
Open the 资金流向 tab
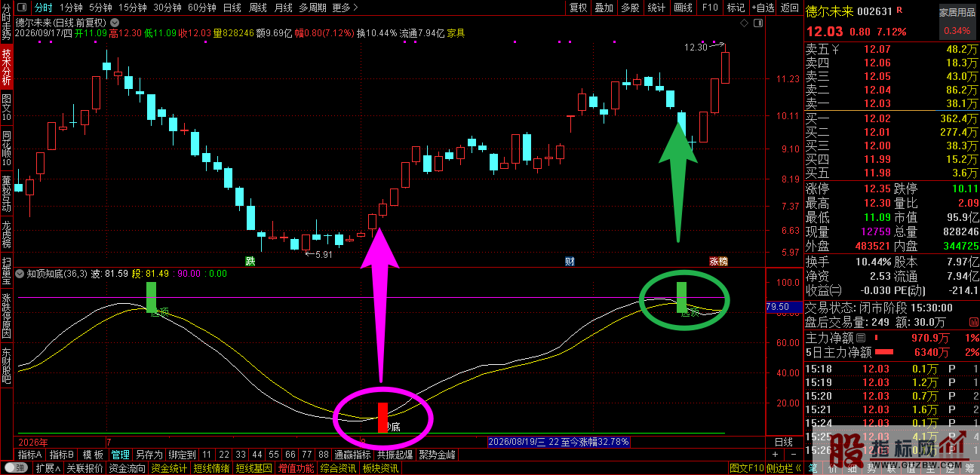click(127, 468)
